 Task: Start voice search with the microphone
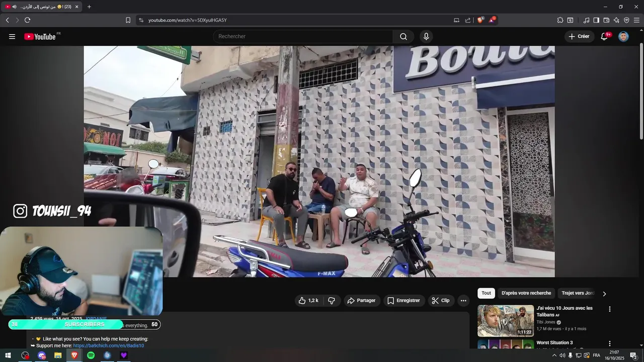[x=426, y=37]
